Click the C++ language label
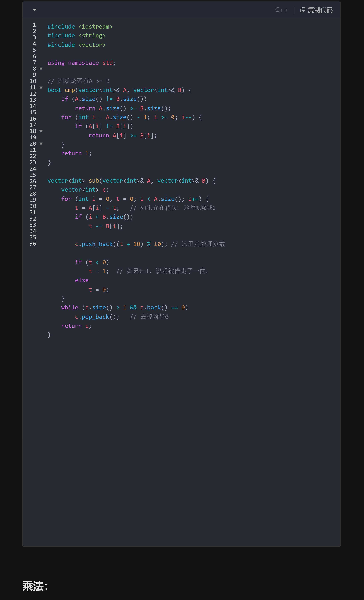 (281, 10)
